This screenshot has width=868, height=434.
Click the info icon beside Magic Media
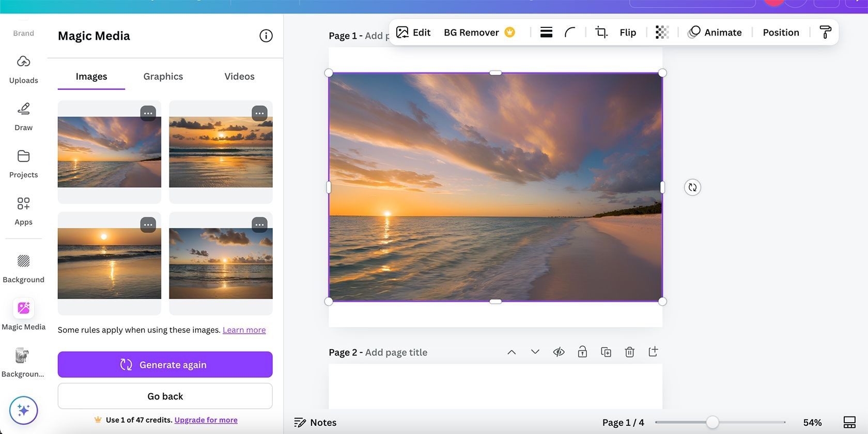coord(266,36)
